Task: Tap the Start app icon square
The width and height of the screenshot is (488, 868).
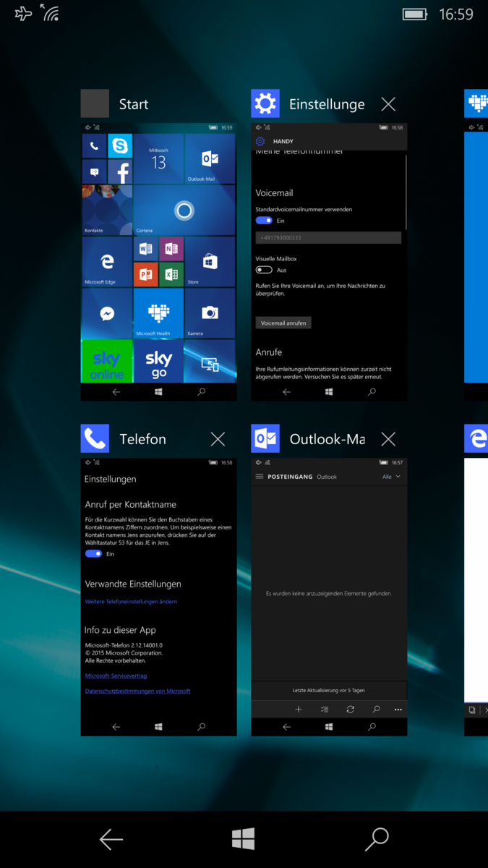Action: coord(95,103)
